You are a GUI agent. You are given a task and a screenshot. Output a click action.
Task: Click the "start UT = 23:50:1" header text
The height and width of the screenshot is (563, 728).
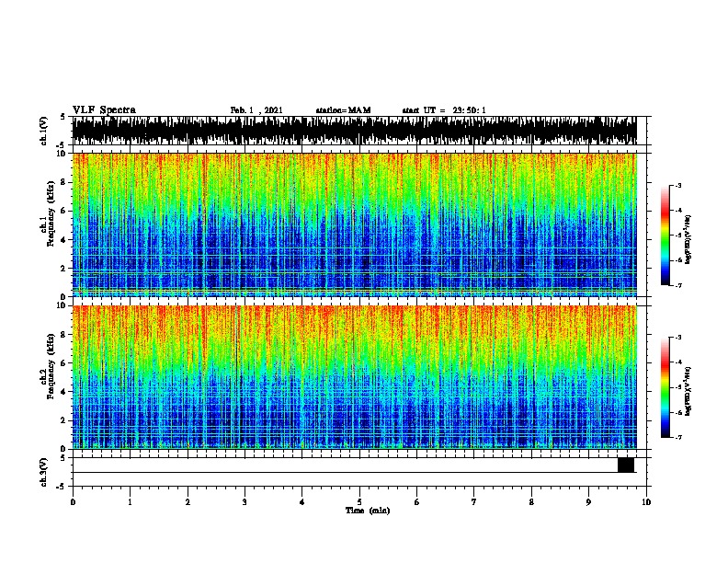444,110
